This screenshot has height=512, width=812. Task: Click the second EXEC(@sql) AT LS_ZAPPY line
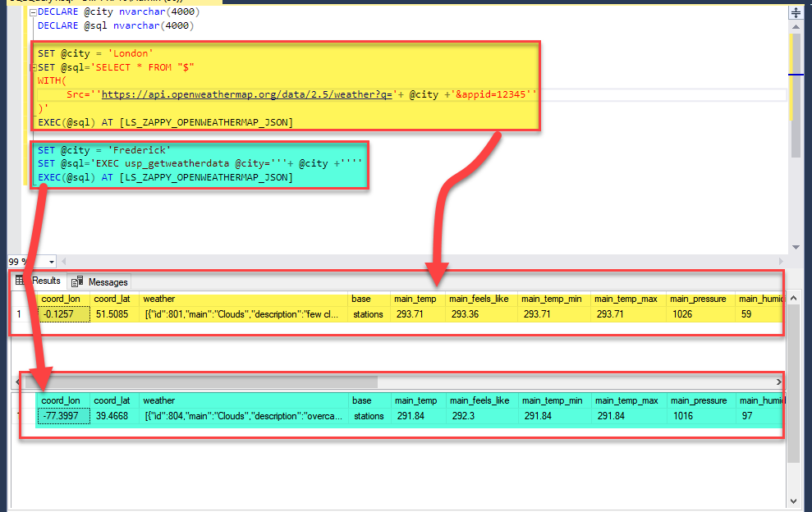(165, 177)
